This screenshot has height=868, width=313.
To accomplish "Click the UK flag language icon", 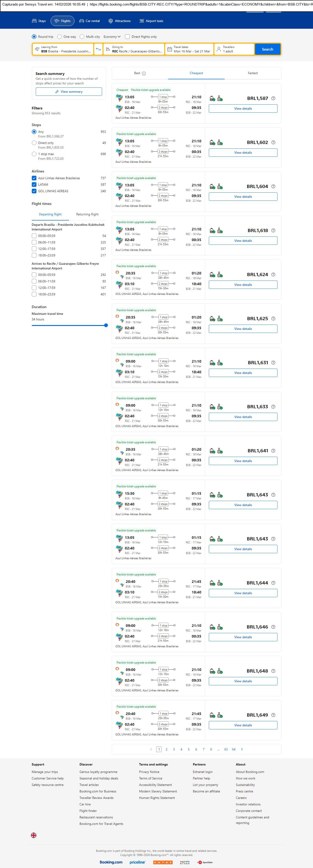I will click(34, 835).
